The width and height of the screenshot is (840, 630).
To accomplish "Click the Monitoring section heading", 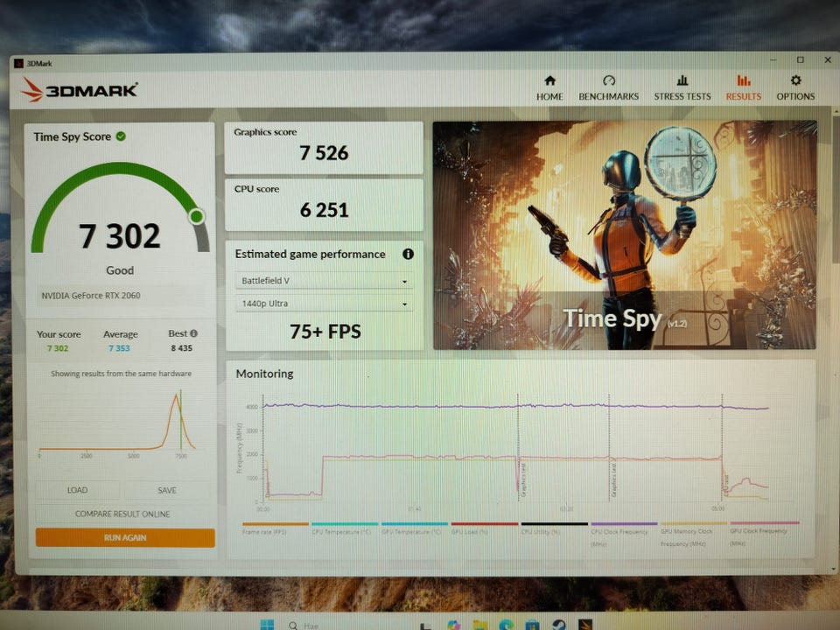I will click(x=264, y=374).
